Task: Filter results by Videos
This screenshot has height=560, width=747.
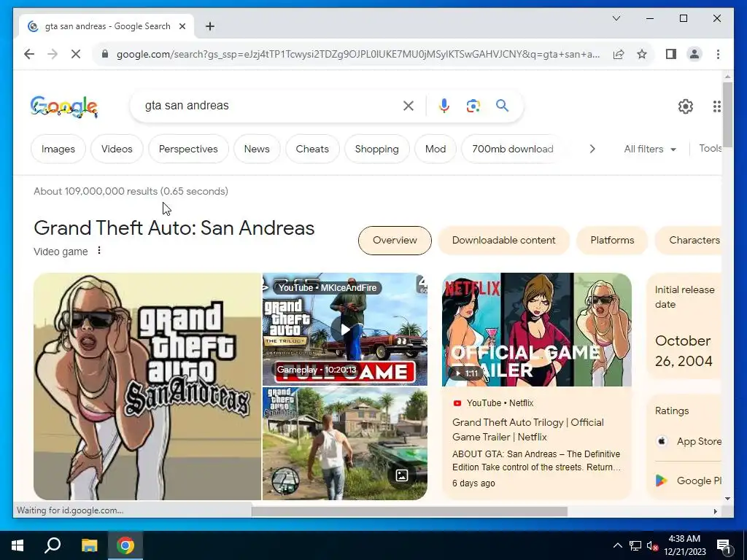Action: point(117,149)
